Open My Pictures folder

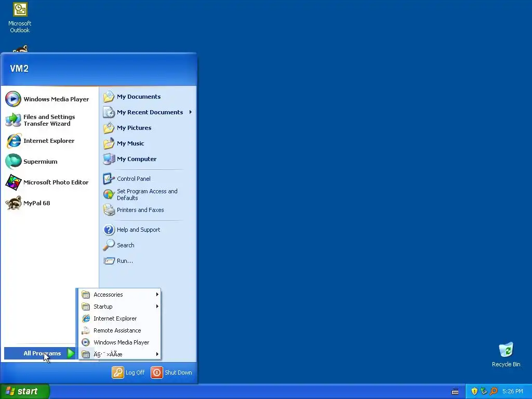point(148,128)
